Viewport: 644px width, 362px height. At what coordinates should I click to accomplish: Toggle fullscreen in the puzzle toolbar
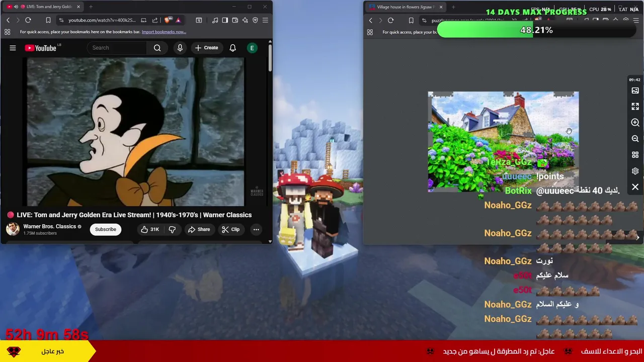point(635,107)
